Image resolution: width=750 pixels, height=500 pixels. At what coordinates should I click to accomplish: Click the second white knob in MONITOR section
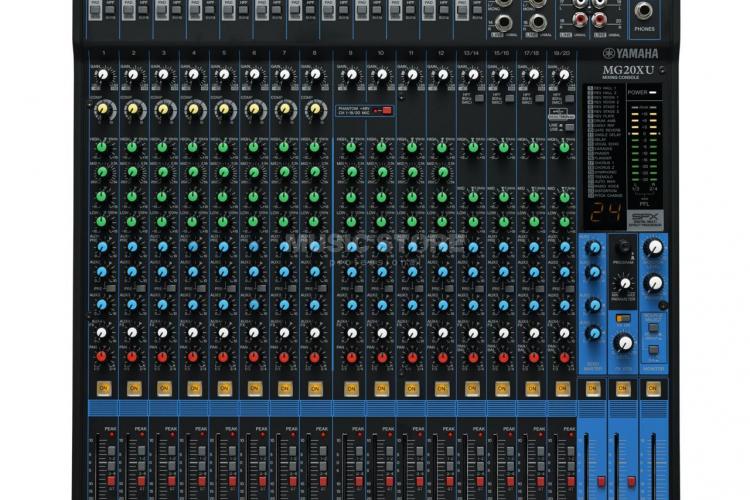653,283
